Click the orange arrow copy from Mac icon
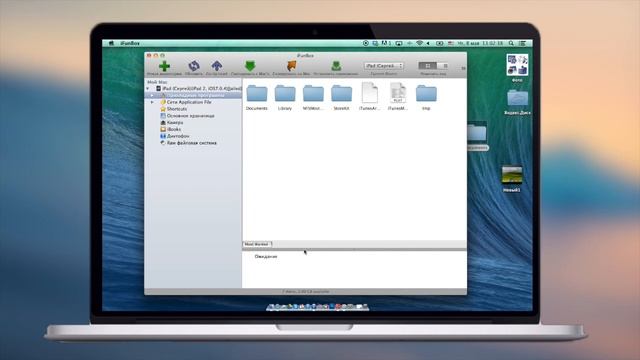The width and height of the screenshot is (640, 360). 291,66
